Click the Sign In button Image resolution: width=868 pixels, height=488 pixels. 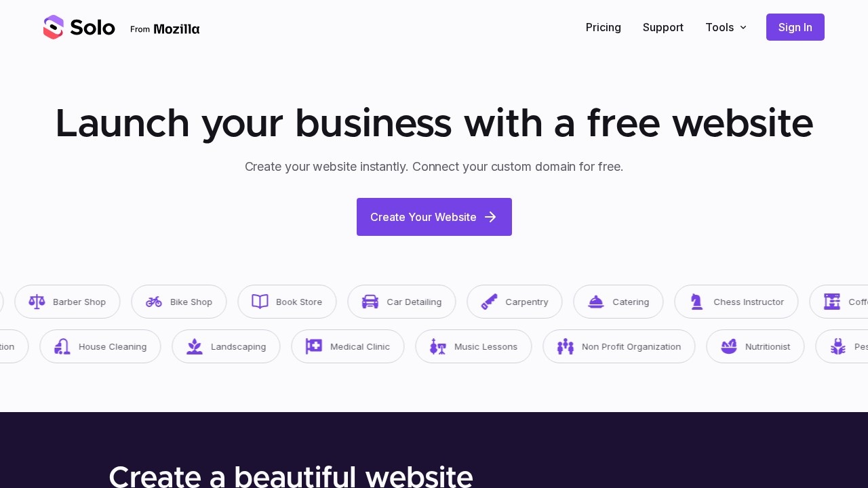(795, 27)
